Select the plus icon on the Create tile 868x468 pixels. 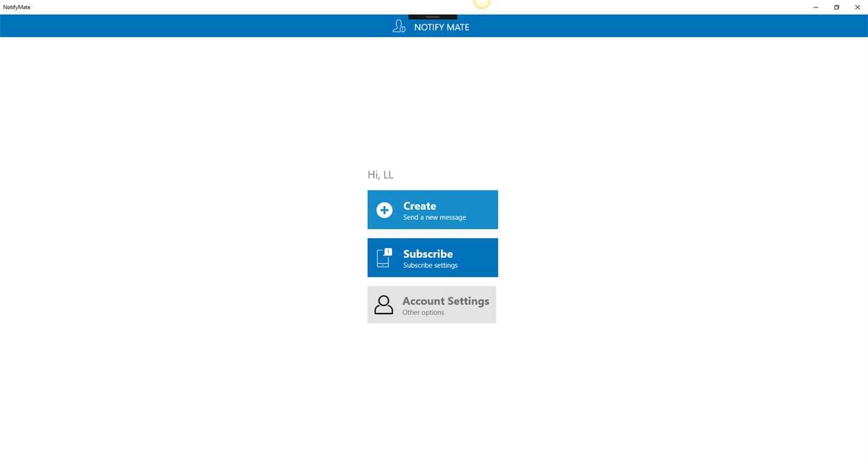(384, 210)
